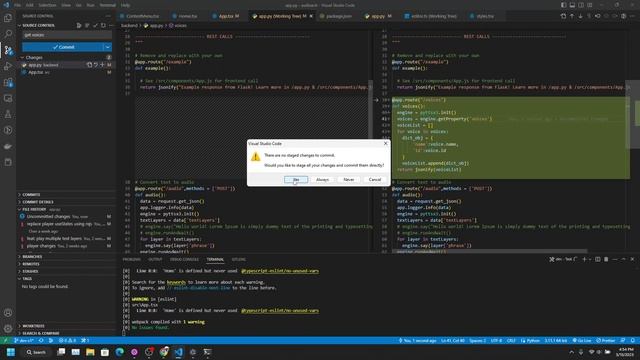640x360 pixels.
Task: Open the Customize Layout icon in title bar
Action: tap(590, 5)
